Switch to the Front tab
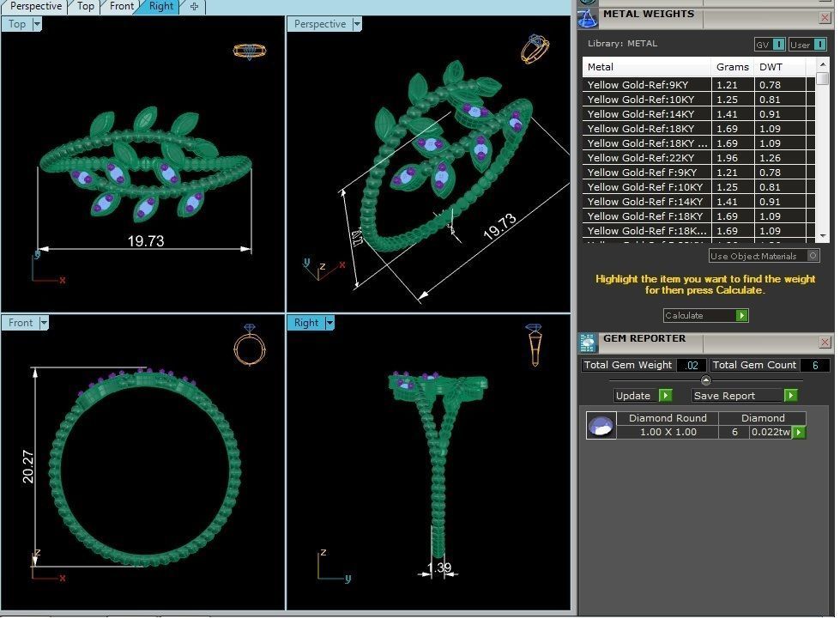840x619 pixels. [x=121, y=7]
